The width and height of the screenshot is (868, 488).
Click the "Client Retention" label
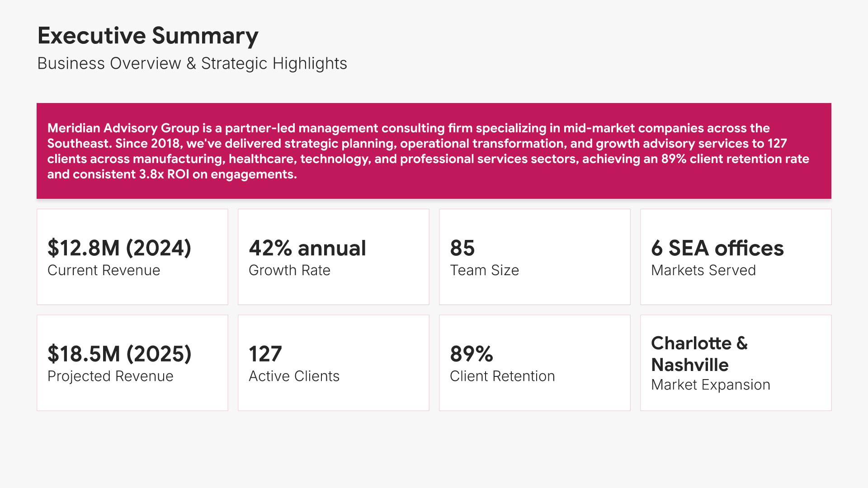[502, 376]
